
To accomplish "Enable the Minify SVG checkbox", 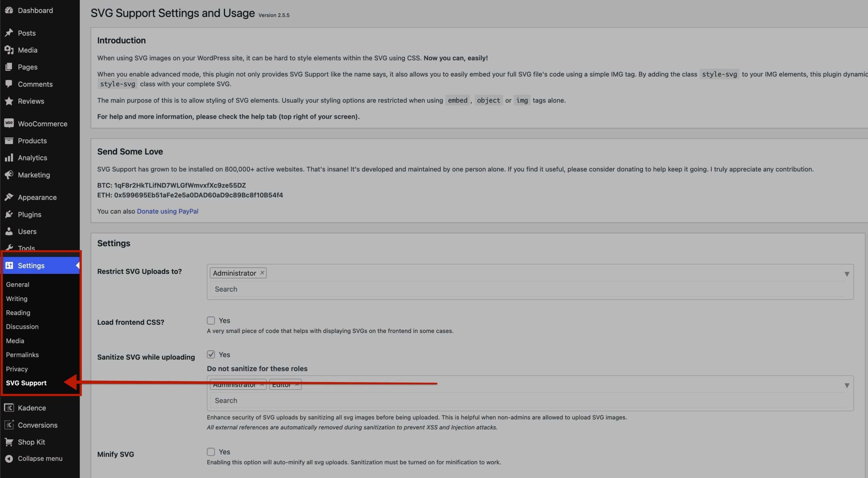I will pyautogui.click(x=211, y=452).
